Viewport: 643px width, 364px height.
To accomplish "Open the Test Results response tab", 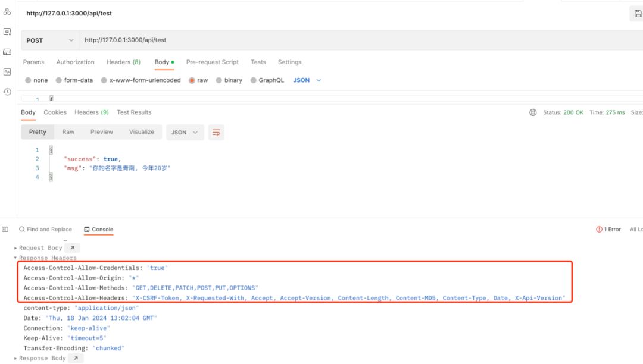I will tap(134, 112).
